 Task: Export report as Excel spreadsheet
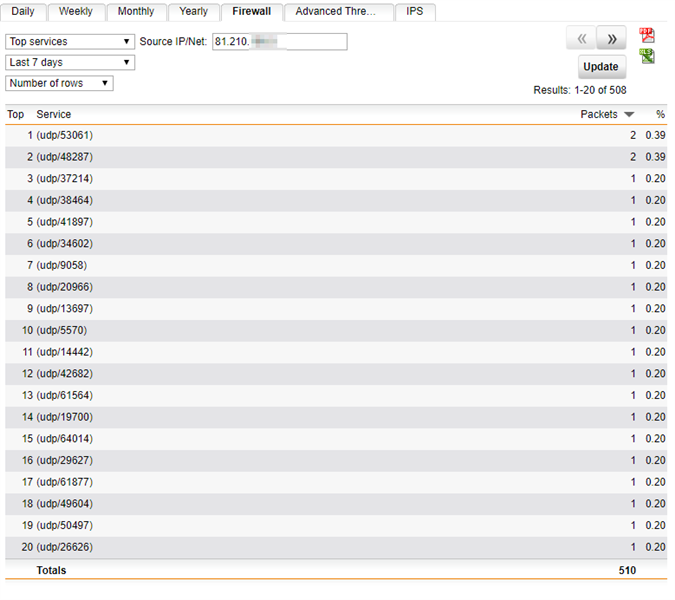coord(648,57)
